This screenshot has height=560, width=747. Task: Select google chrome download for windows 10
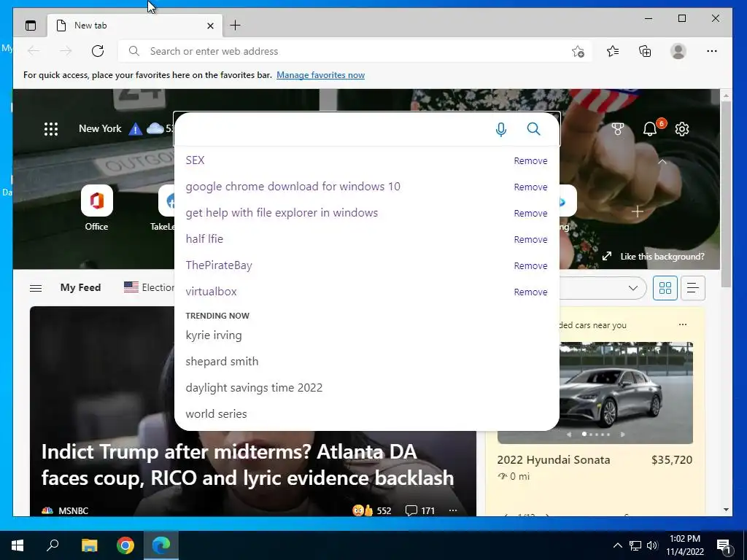click(x=293, y=186)
